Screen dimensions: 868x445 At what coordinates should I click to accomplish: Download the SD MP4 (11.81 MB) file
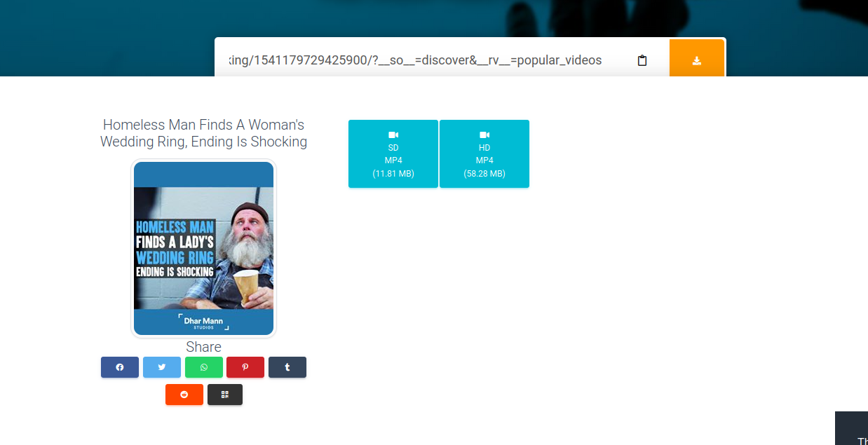coord(393,161)
